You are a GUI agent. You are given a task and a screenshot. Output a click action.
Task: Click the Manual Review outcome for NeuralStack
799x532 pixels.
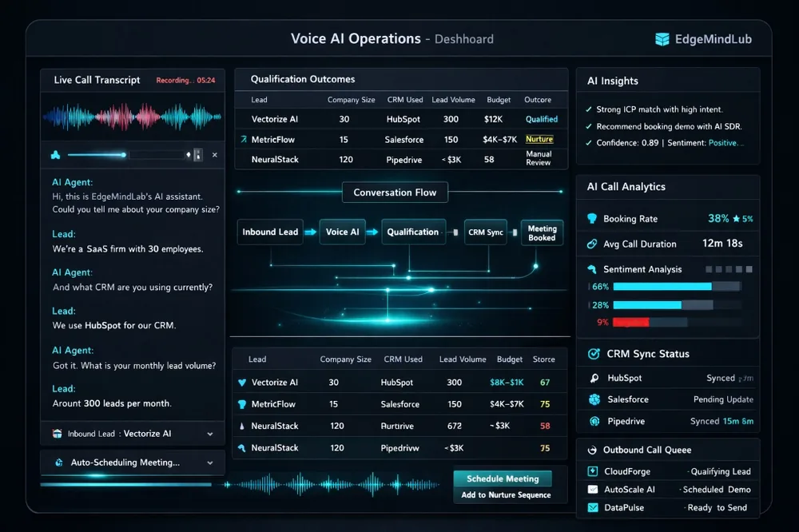tap(539, 158)
